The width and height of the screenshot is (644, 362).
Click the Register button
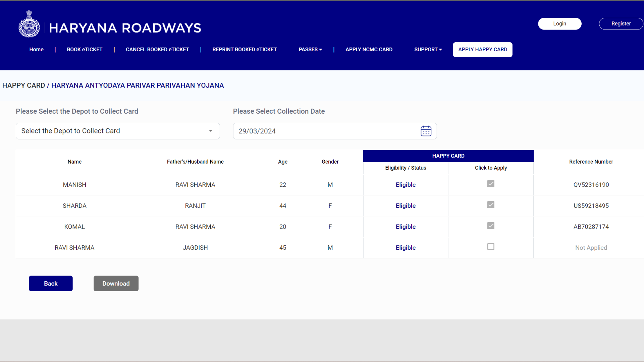621,24
